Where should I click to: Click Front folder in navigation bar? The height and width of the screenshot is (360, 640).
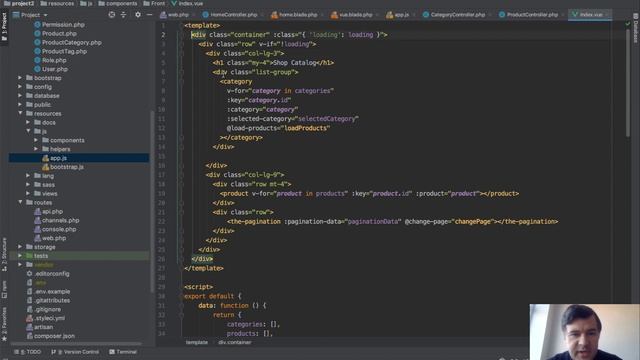154,3
